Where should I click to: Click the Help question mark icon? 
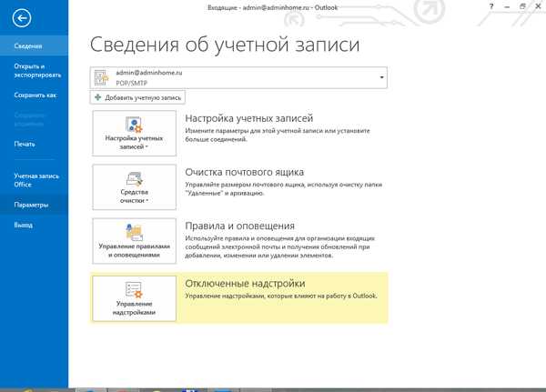[x=491, y=6]
